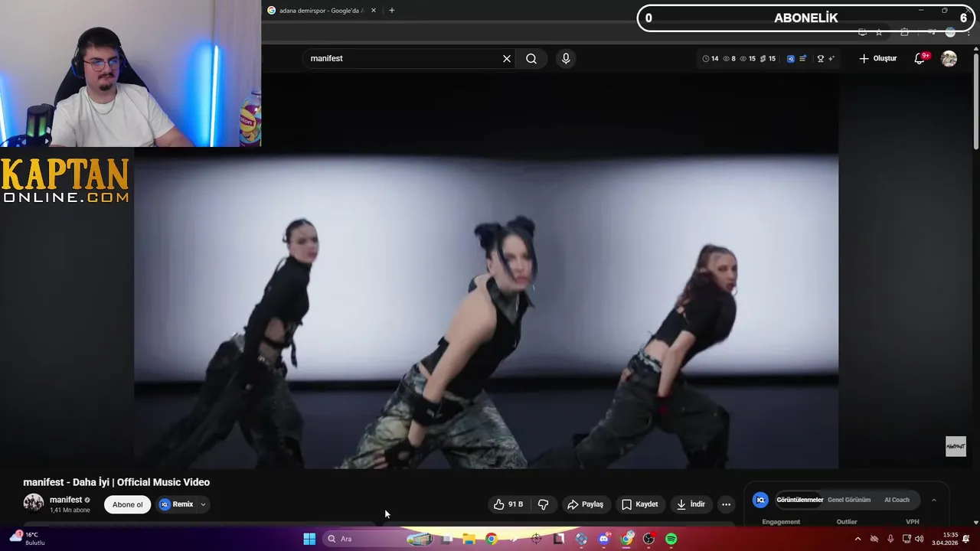The image size is (980, 551).
Task: Start voice search with the microphone icon
Action: point(566,58)
